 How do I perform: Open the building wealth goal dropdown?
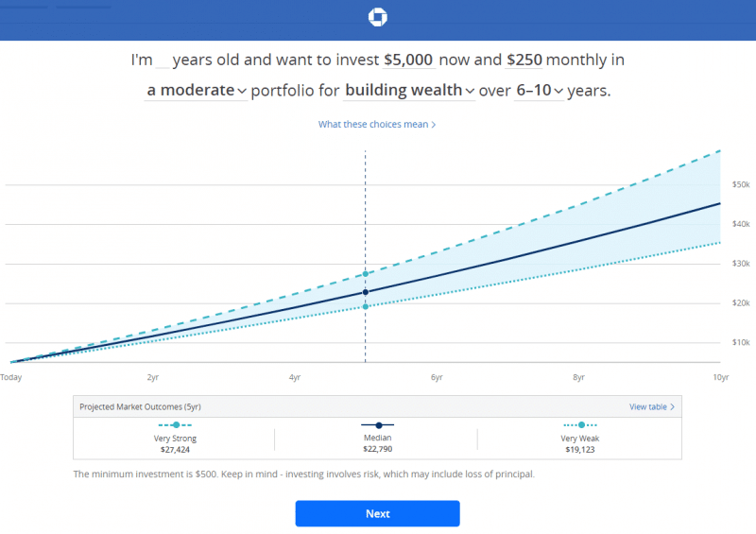[x=409, y=91]
